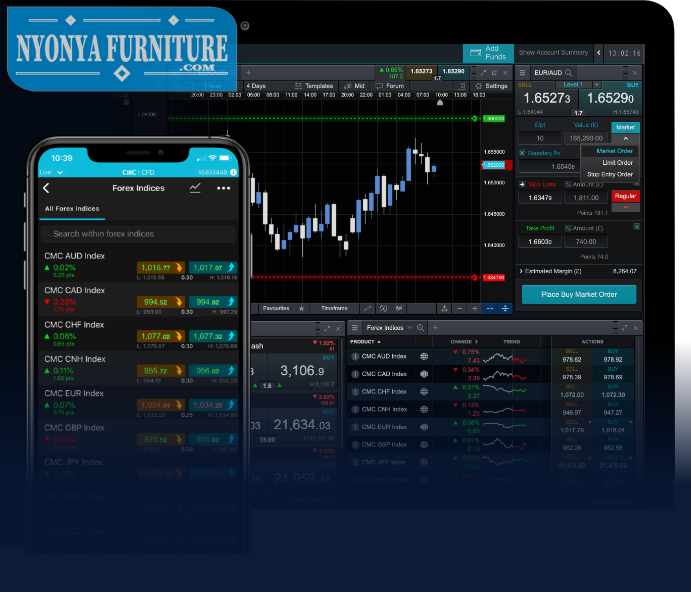
Task: Toggle the Mid price option in the chart toolbar
Action: 354,86
